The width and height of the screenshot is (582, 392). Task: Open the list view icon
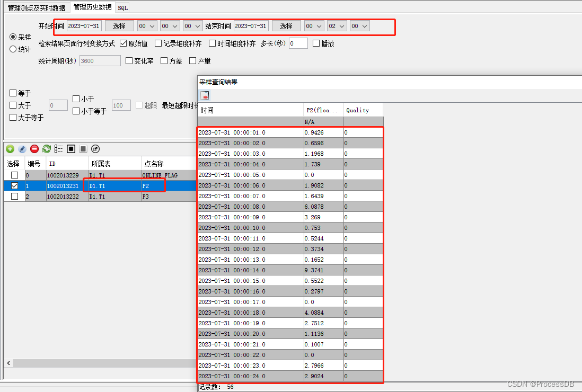(59, 149)
